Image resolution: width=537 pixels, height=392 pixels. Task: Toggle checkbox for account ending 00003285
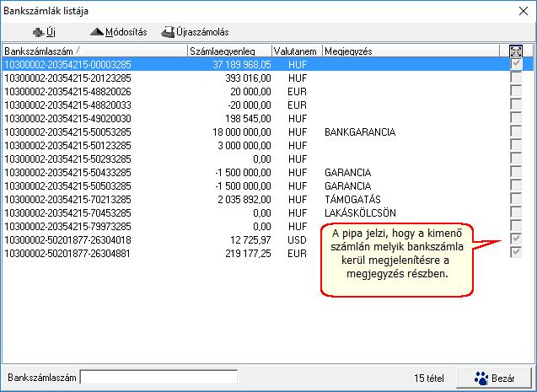pos(516,64)
